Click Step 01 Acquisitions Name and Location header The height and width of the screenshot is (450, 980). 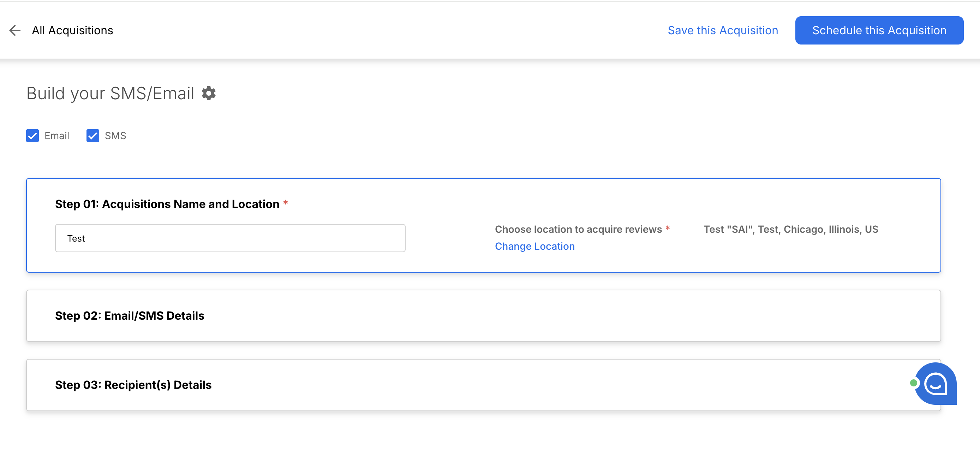[167, 204]
